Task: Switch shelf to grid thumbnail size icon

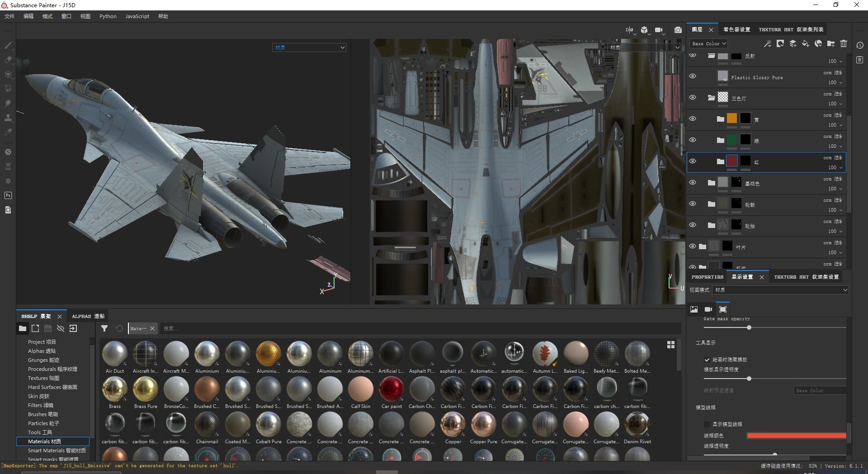Action: [x=671, y=345]
